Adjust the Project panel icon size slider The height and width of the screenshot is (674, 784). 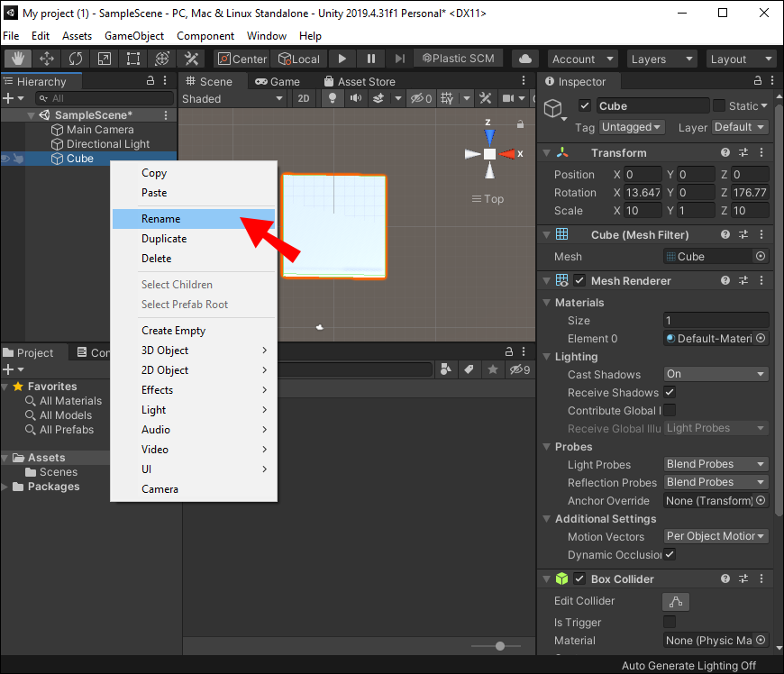pyautogui.click(x=501, y=646)
